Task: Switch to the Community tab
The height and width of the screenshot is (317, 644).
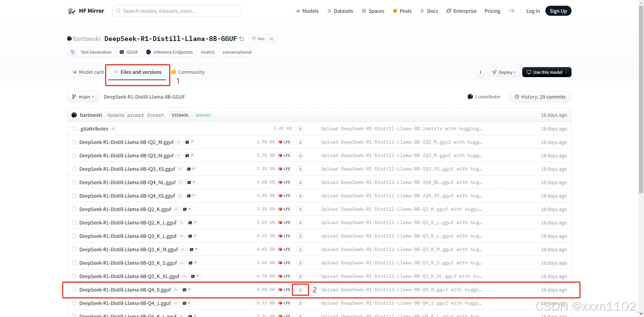Action: coord(188,72)
